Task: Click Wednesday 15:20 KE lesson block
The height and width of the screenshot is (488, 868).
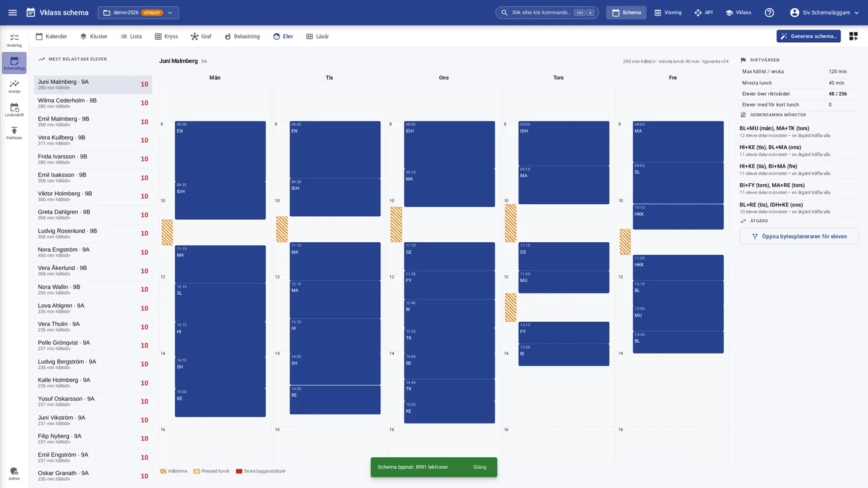Action: pos(449,412)
